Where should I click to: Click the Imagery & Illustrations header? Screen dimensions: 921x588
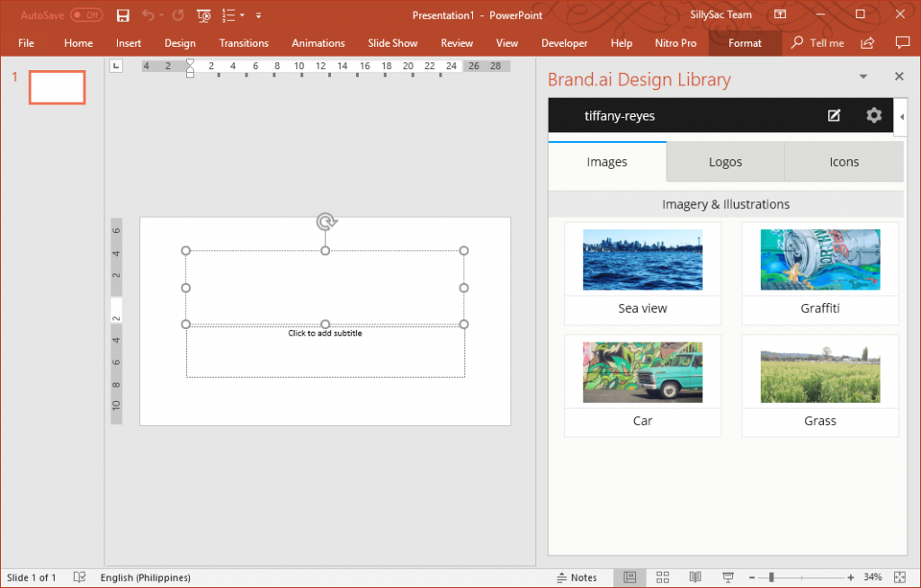(725, 204)
